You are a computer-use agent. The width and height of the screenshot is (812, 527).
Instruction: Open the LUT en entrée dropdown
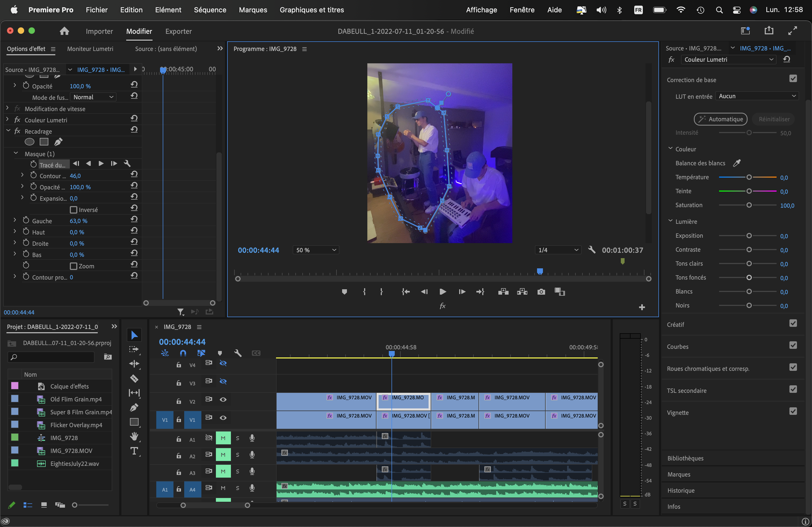pyautogui.click(x=757, y=95)
